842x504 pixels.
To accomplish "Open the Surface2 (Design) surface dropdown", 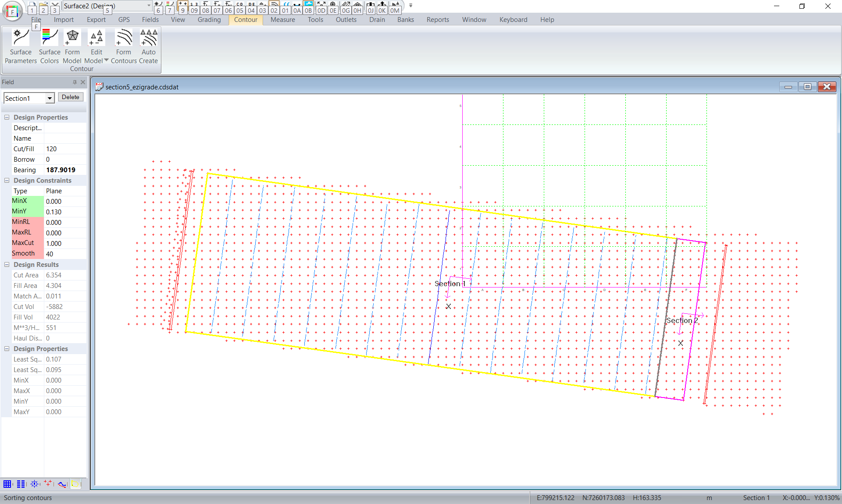I will 149,6.
